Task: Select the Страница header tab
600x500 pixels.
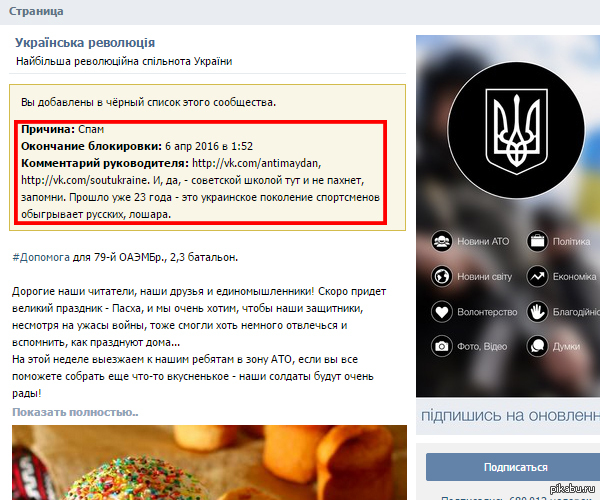Action: click(36, 11)
